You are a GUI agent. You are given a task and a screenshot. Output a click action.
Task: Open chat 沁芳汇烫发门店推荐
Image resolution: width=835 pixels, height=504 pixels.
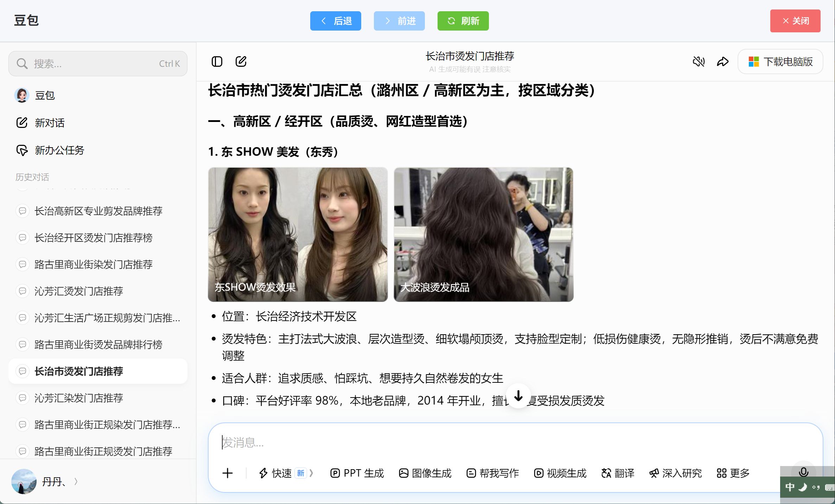98,291
